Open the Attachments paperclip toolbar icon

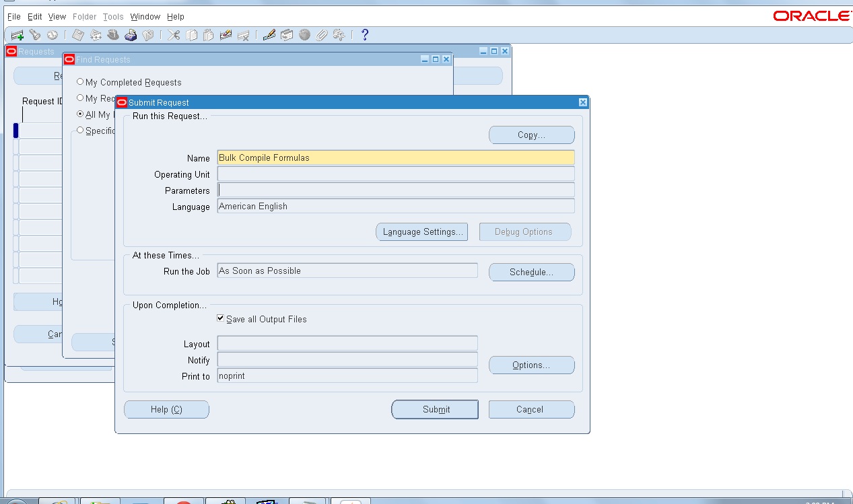[x=322, y=34]
